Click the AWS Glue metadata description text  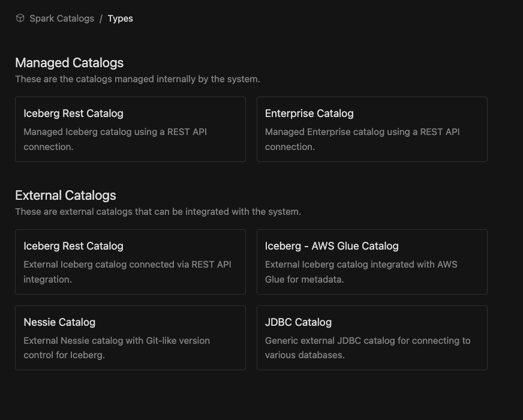(x=361, y=271)
